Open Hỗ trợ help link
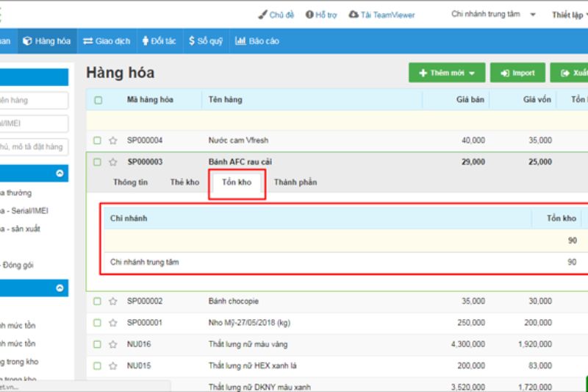This screenshot has width=588, height=392. pos(320,15)
